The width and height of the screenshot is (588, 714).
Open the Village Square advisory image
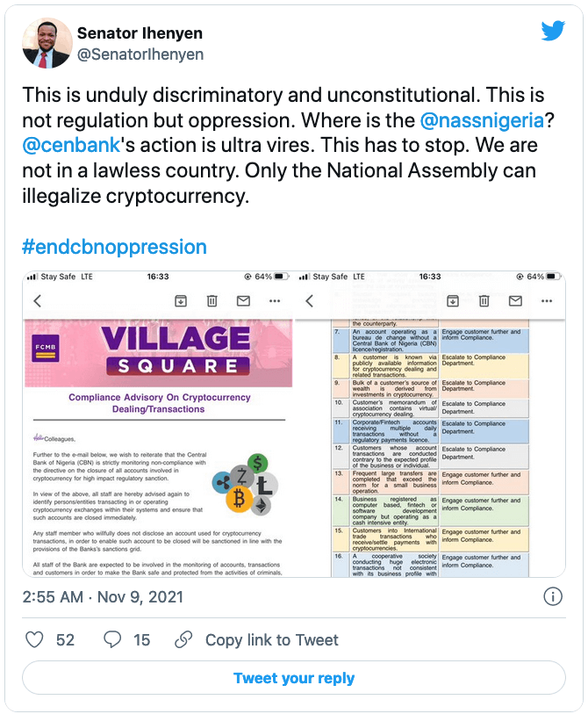(x=158, y=424)
